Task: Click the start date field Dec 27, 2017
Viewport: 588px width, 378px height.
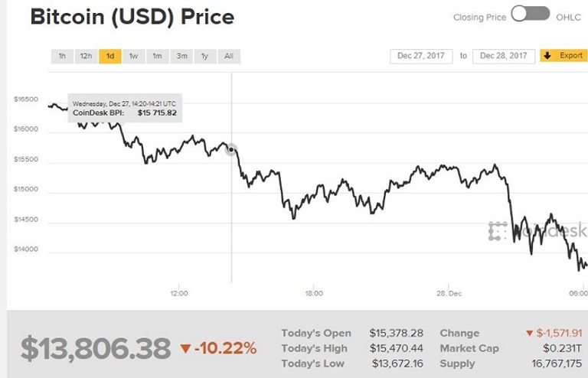Action: (x=422, y=56)
